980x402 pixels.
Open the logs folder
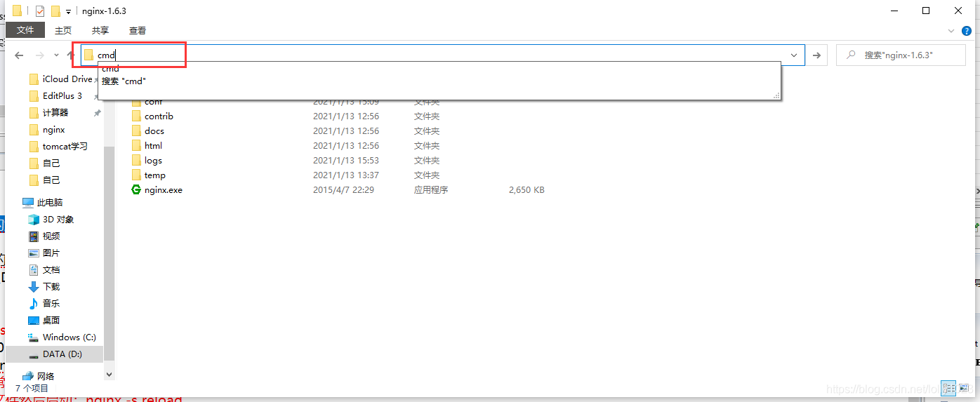click(147, 160)
